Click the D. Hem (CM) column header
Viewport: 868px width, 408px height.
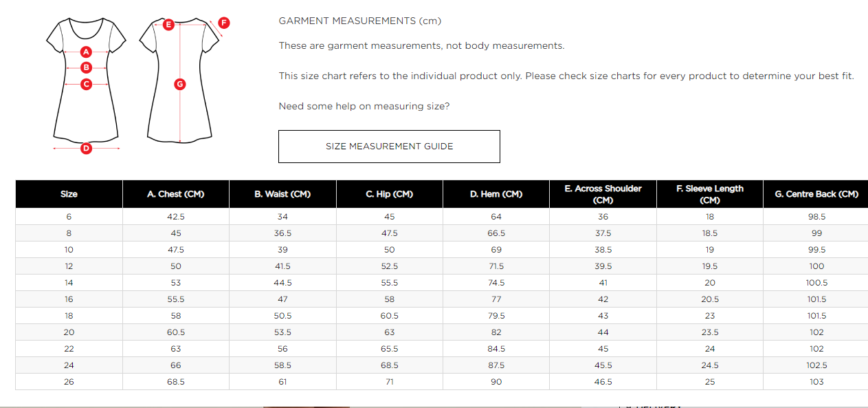496,194
